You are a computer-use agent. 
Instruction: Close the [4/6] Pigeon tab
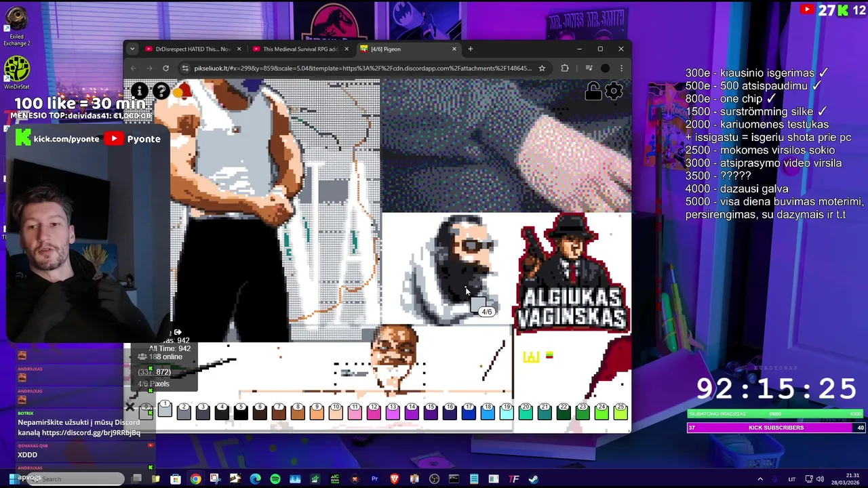click(454, 49)
